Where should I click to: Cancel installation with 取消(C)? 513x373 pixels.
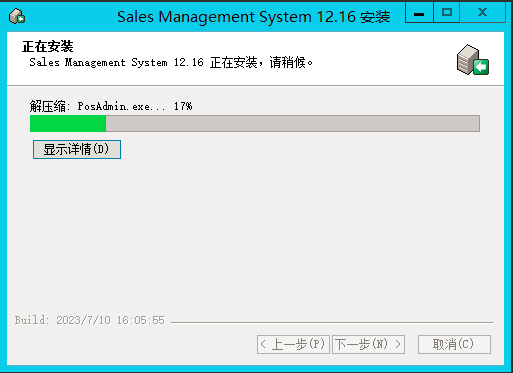pos(454,344)
